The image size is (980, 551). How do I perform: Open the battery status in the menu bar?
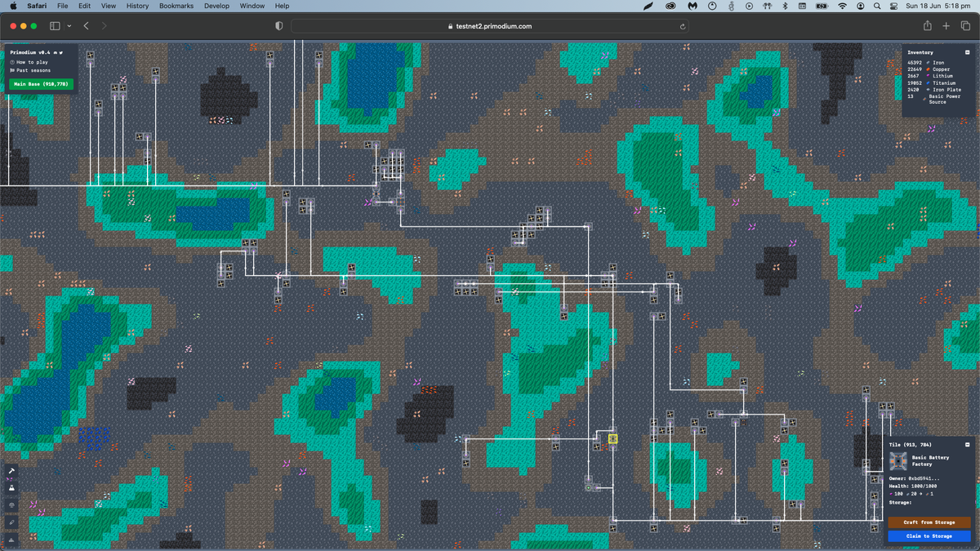(x=822, y=6)
